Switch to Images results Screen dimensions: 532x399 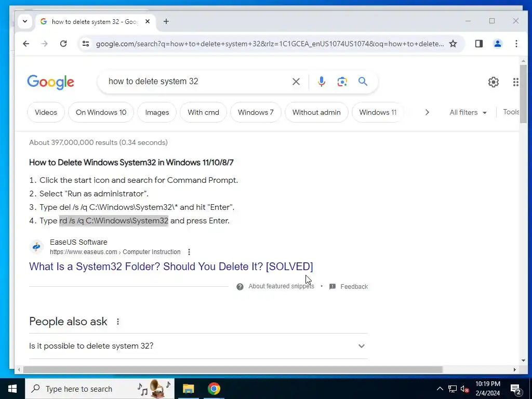[157, 112]
